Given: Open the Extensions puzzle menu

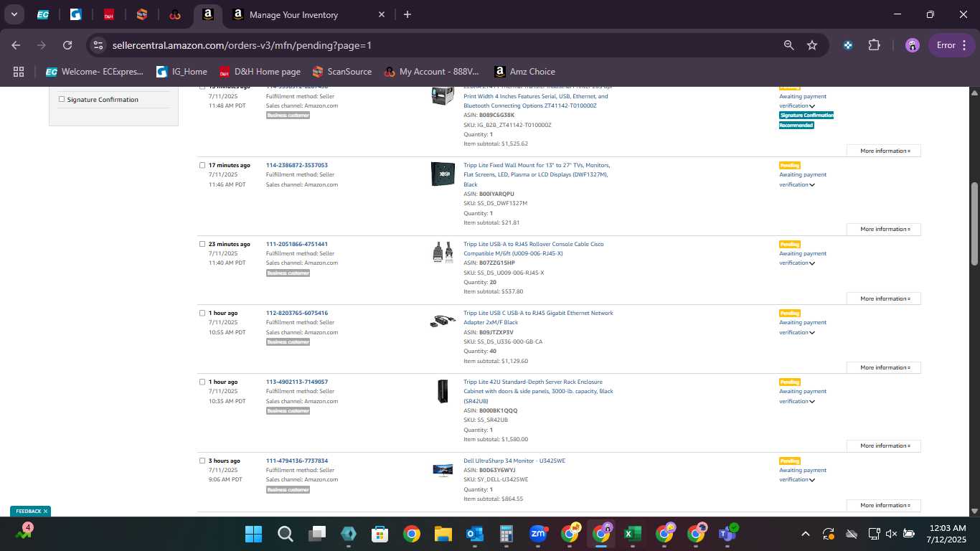Looking at the screenshot, I should point(874,45).
